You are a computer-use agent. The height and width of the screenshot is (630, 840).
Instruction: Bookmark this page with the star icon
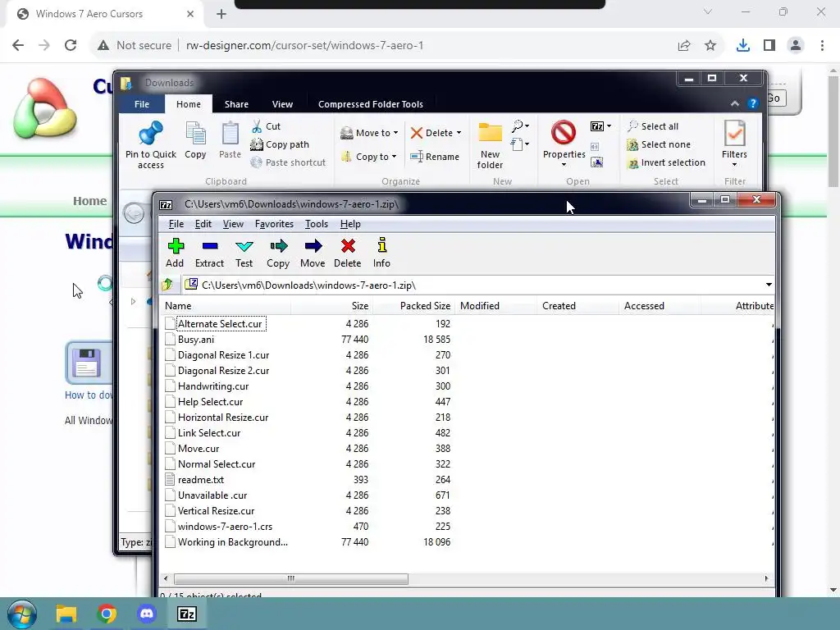[710, 46]
